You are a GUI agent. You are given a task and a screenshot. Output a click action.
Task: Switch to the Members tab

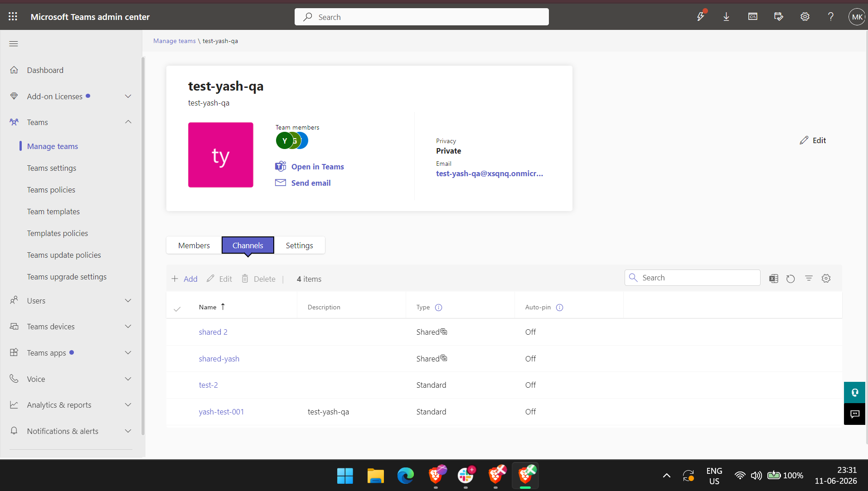(x=194, y=245)
